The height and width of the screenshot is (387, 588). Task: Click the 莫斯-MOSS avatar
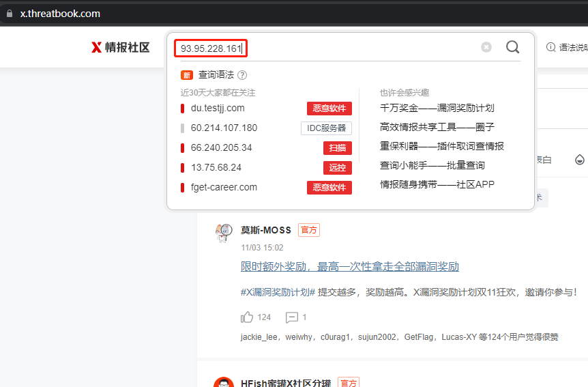coord(224,233)
